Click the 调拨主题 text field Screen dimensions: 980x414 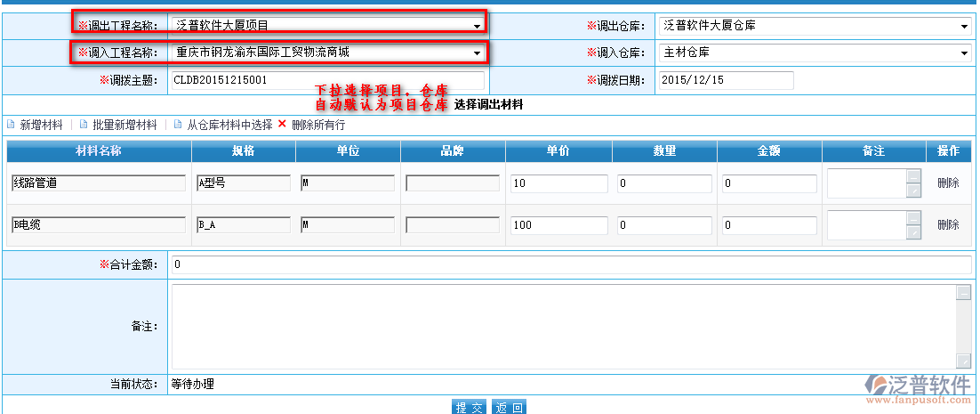tap(327, 80)
